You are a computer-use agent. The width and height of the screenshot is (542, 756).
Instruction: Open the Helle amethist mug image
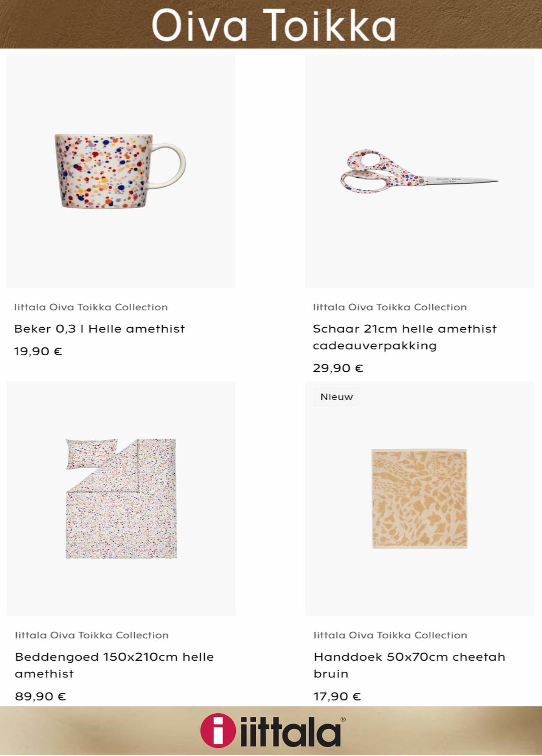click(120, 171)
